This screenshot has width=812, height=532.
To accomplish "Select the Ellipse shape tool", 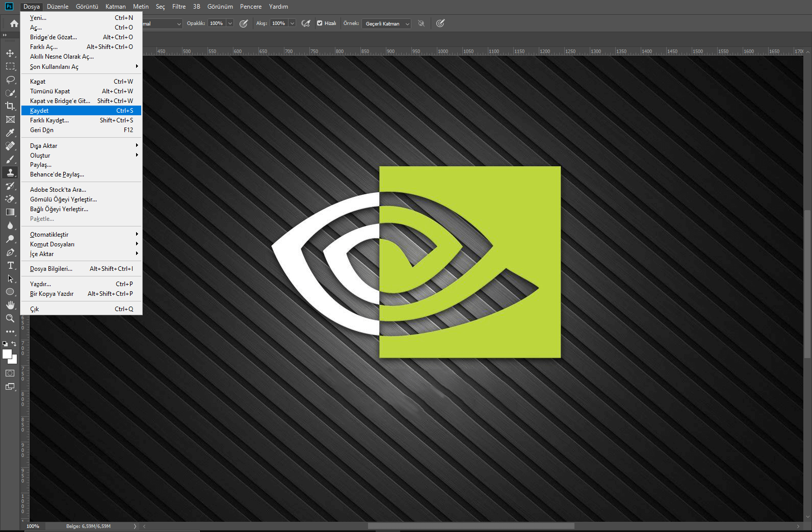I will pos(10,292).
